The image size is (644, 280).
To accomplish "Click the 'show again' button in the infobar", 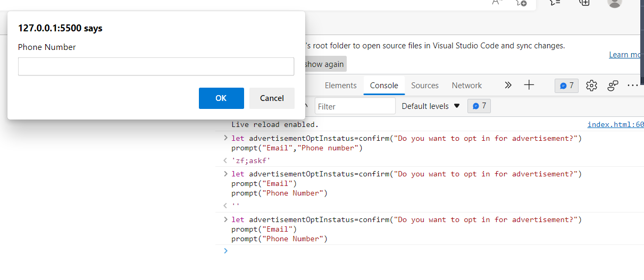I will 324,64.
